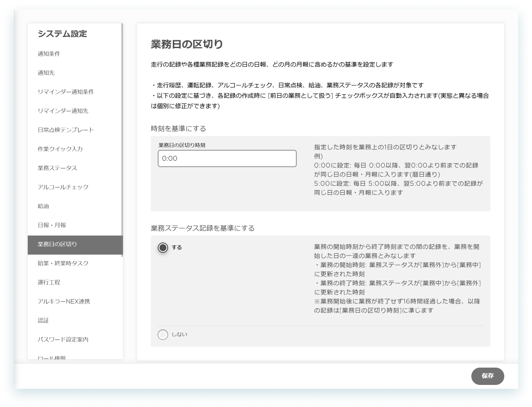Open 日常点検テンプレート settings
532x407 pixels.
click(x=75, y=130)
